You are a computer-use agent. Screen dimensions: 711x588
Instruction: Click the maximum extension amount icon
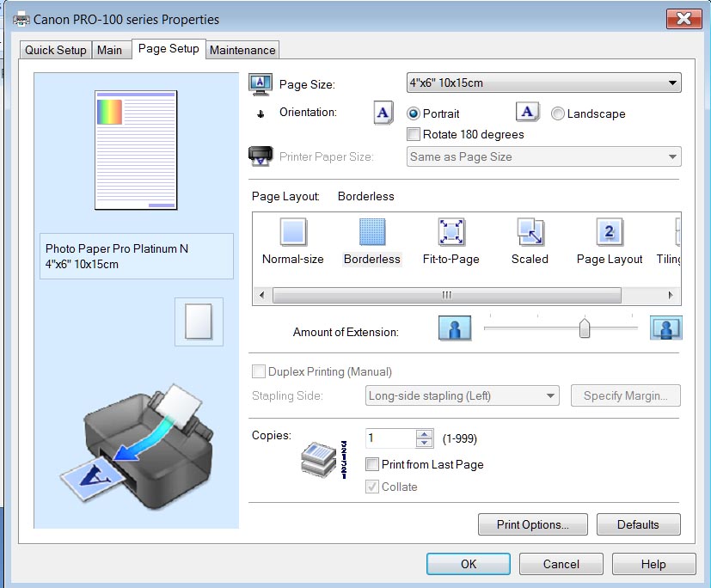666,329
